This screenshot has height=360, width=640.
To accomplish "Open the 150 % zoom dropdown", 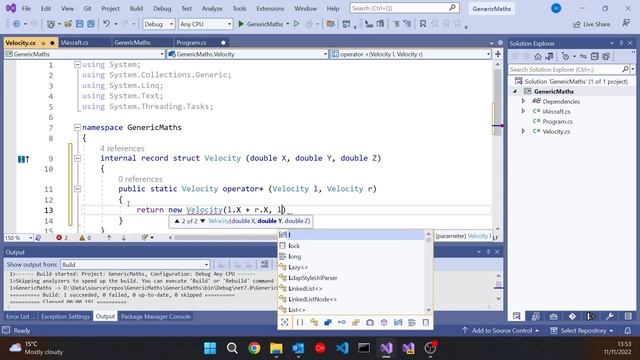I will pos(18,238).
